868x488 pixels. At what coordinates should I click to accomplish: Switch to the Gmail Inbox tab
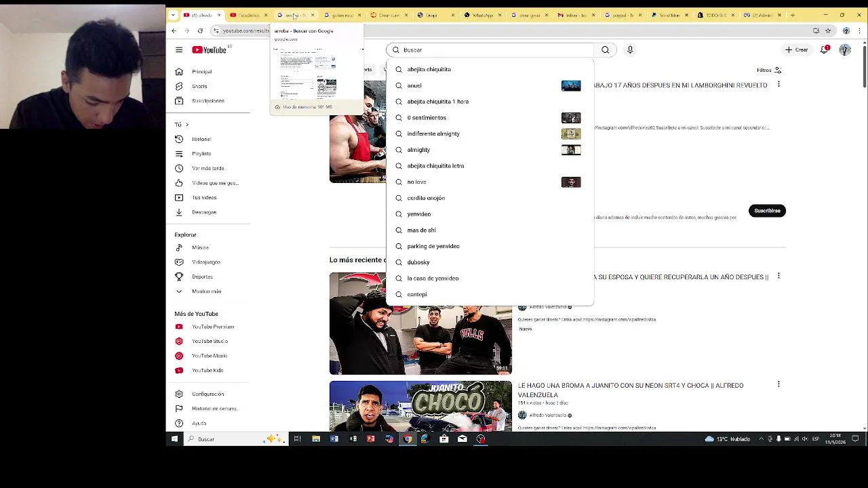(576, 15)
